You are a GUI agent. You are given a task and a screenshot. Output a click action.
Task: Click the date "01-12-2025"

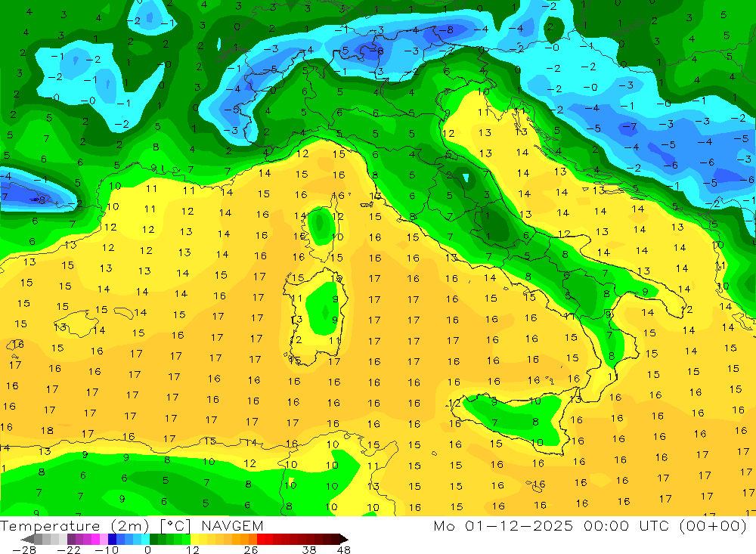[519, 525]
